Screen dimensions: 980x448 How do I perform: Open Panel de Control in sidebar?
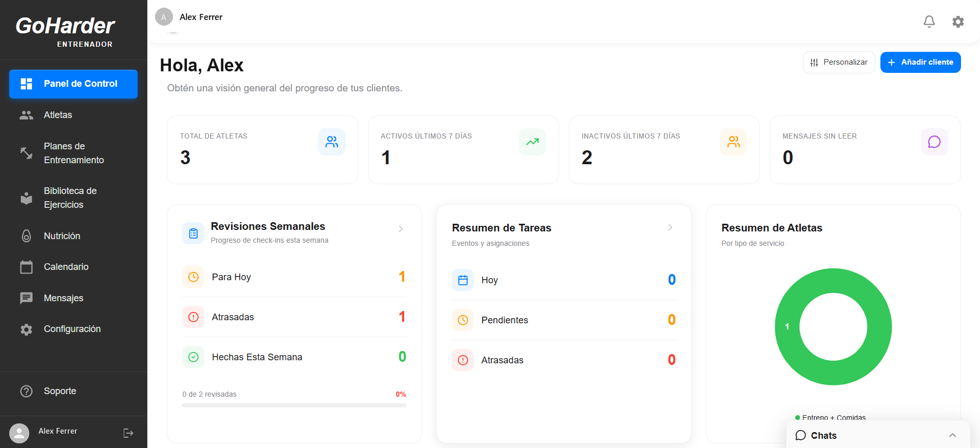click(73, 84)
